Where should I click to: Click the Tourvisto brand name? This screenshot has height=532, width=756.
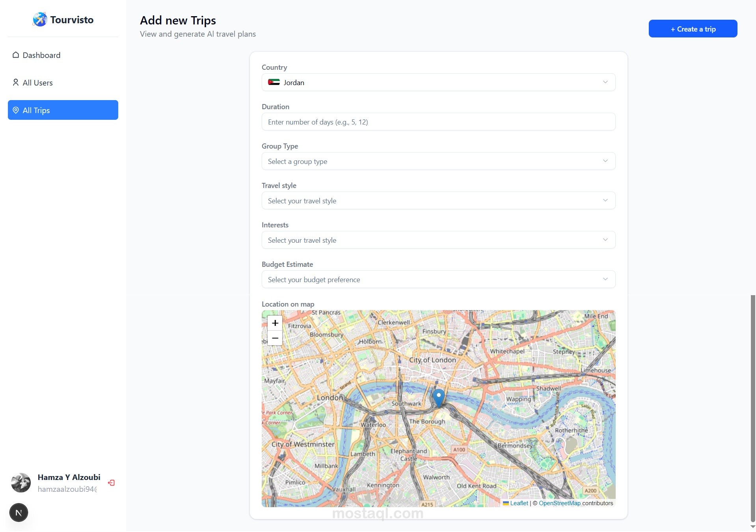coord(72,20)
